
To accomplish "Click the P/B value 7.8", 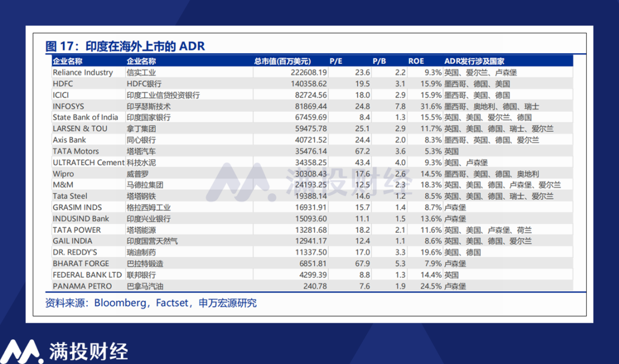I will click(400, 106).
